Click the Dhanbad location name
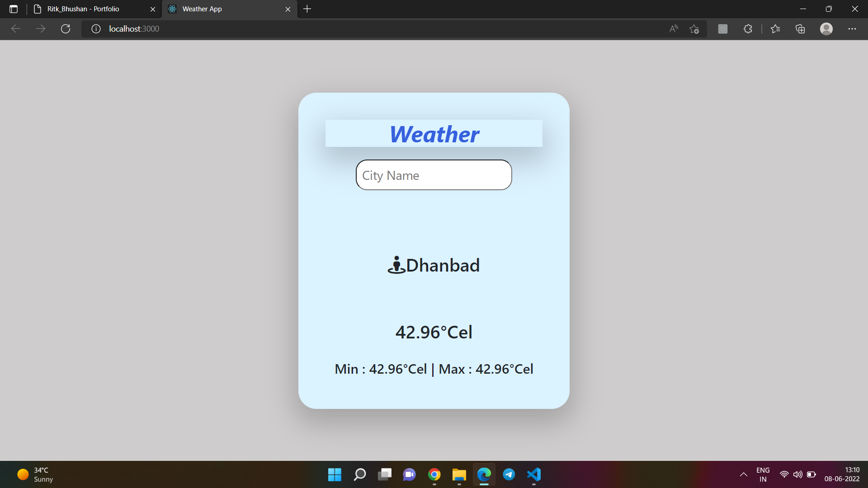Viewport: 868px width, 488px height. pos(443,265)
